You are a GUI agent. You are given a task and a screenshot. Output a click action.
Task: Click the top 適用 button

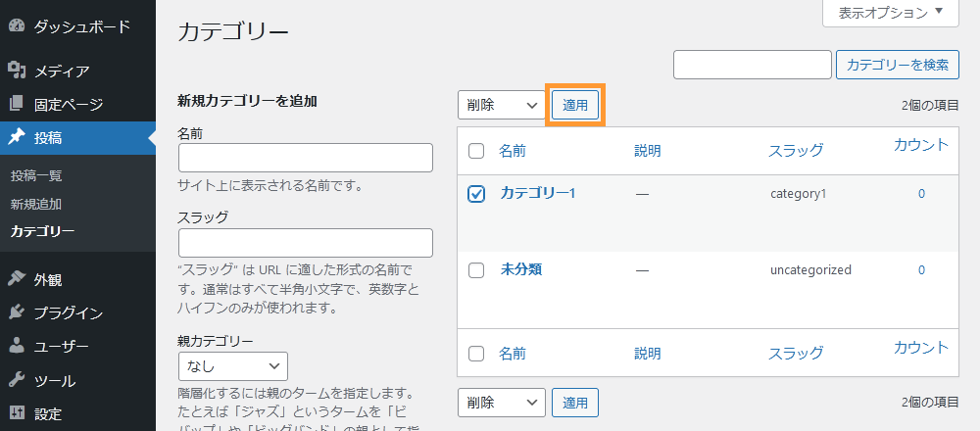click(575, 106)
